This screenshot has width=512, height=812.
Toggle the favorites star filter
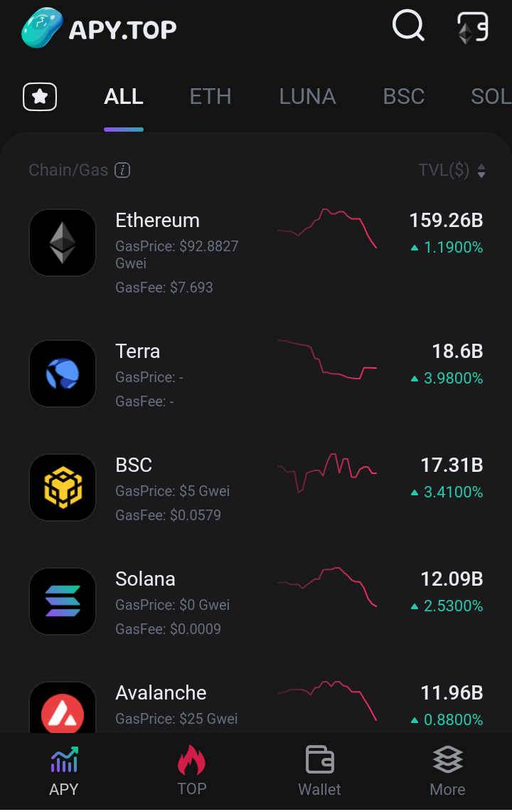(x=40, y=97)
